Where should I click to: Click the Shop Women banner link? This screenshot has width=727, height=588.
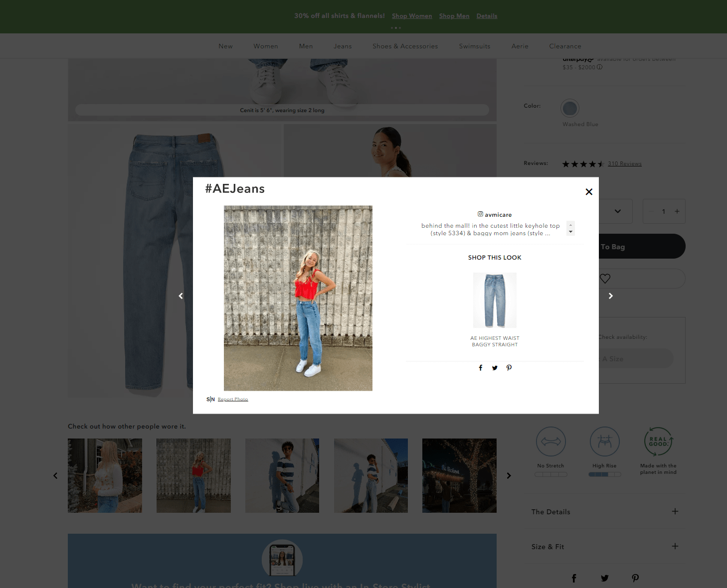(412, 16)
